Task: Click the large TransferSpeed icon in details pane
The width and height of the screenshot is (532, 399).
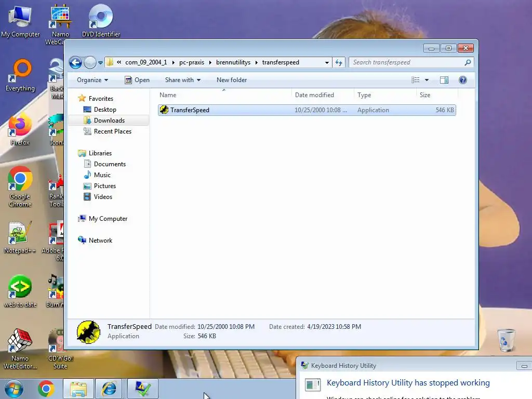Action: click(x=88, y=332)
